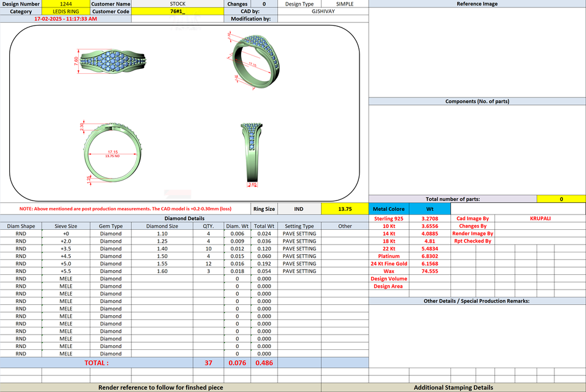
Task: Select the top-view ring render with 7.60 dimension
Action: point(111,60)
